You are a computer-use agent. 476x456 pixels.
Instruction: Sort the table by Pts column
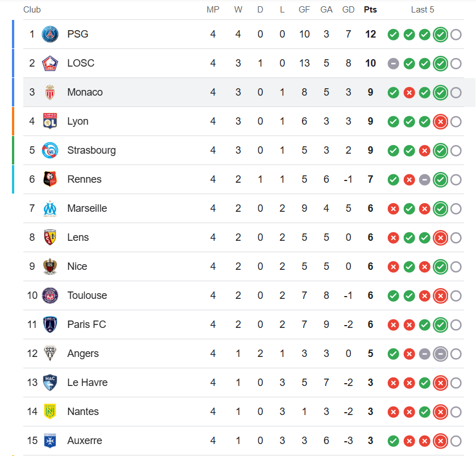tap(370, 10)
